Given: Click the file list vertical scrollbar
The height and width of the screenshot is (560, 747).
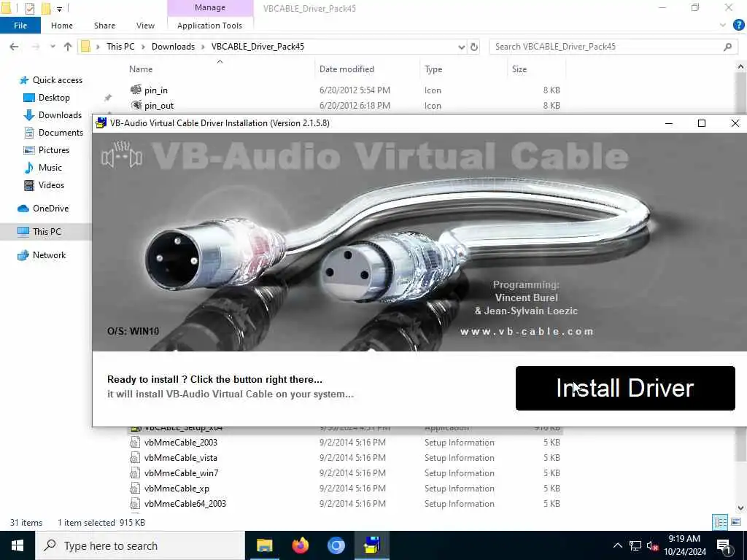Looking at the screenshot, I should coord(741,267).
